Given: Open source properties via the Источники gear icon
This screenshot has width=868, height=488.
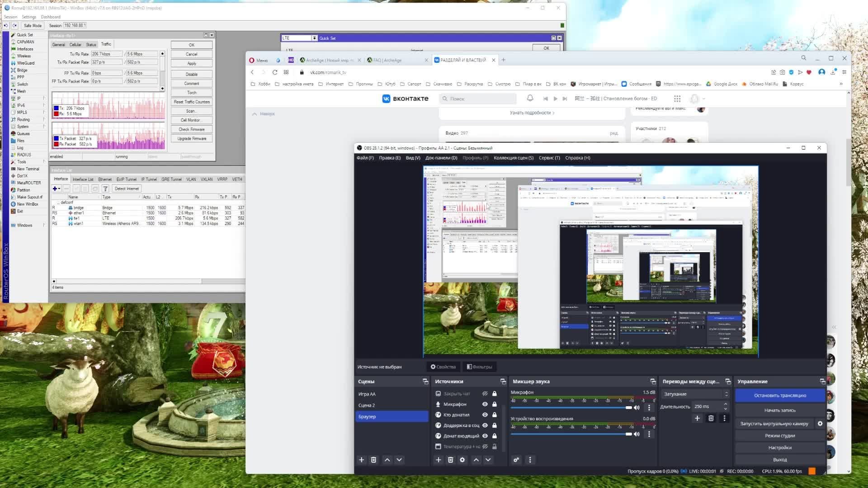Looking at the screenshot, I should tap(462, 460).
